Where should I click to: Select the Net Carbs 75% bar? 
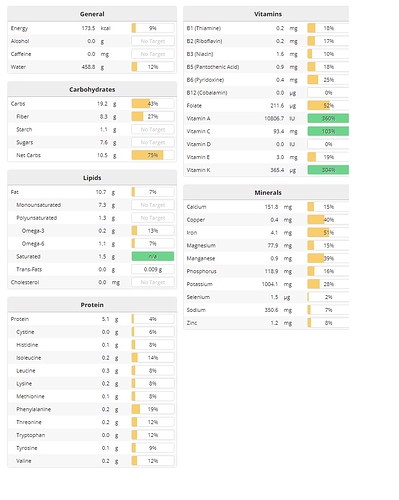[153, 155]
